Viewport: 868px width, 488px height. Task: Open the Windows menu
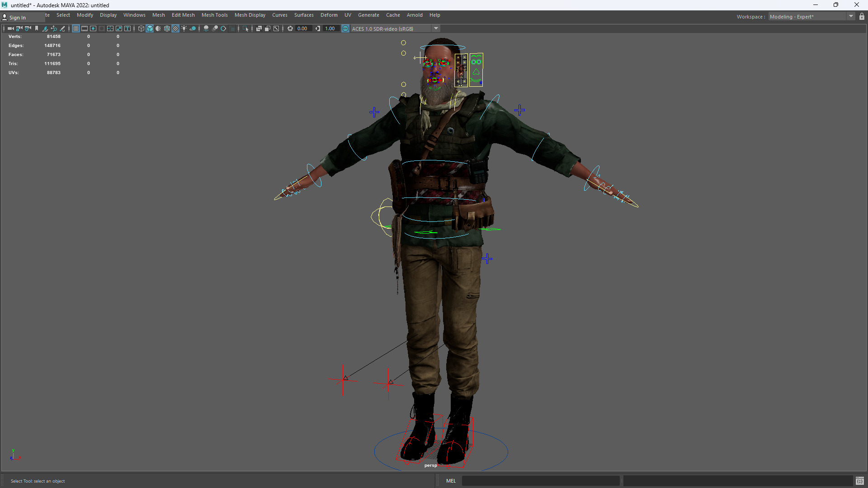134,15
